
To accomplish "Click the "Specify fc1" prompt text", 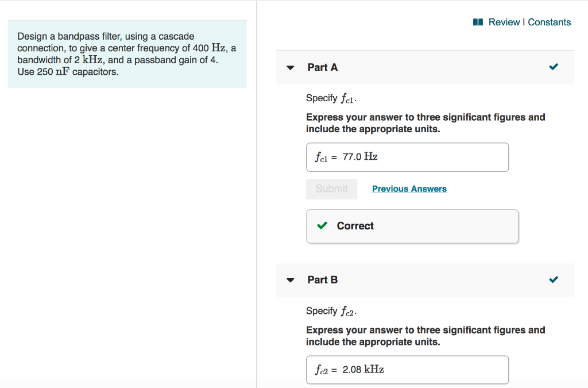I will point(331,98).
